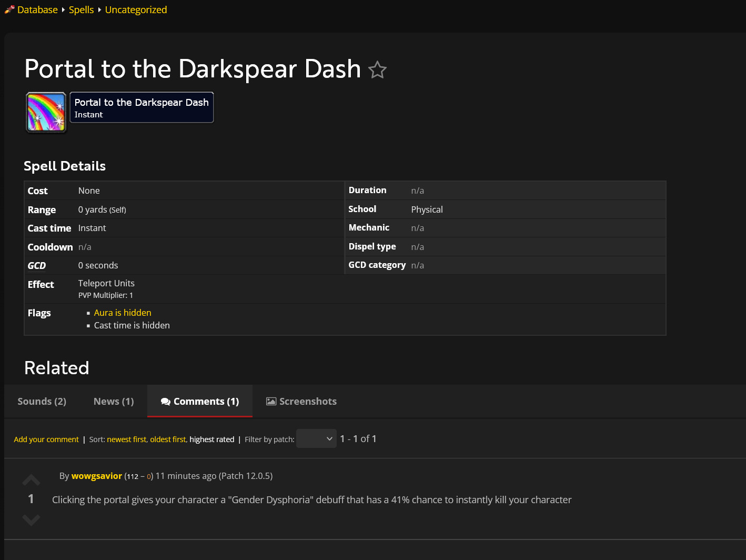Click the Spell Details heading

click(65, 166)
